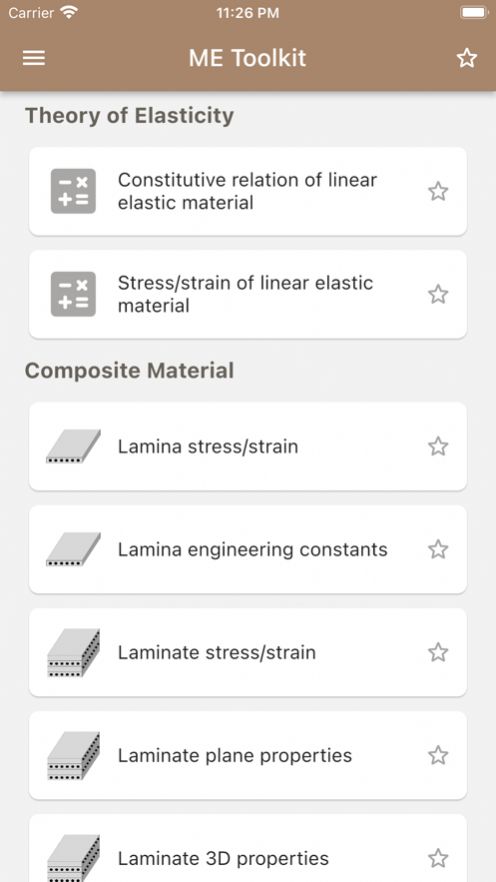This screenshot has width=496, height=882.
Task: Select the Laminate plane properties entry
Action: click(247, 755)
